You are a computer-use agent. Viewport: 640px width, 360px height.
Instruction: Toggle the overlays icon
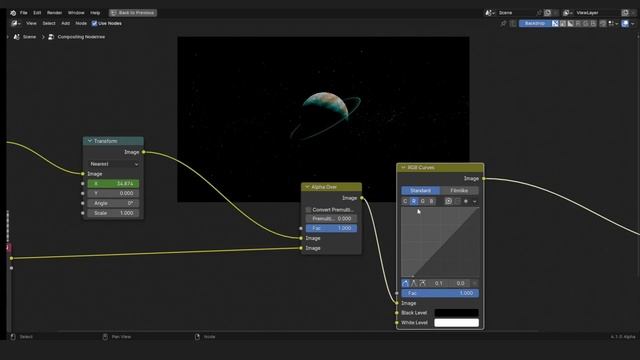pyautogui.click(x=625, y=23)
